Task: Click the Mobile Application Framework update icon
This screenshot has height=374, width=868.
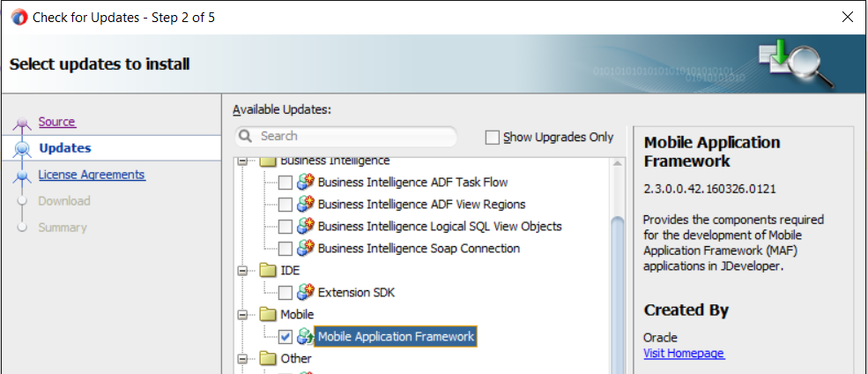Action: (x=306, y=336)
